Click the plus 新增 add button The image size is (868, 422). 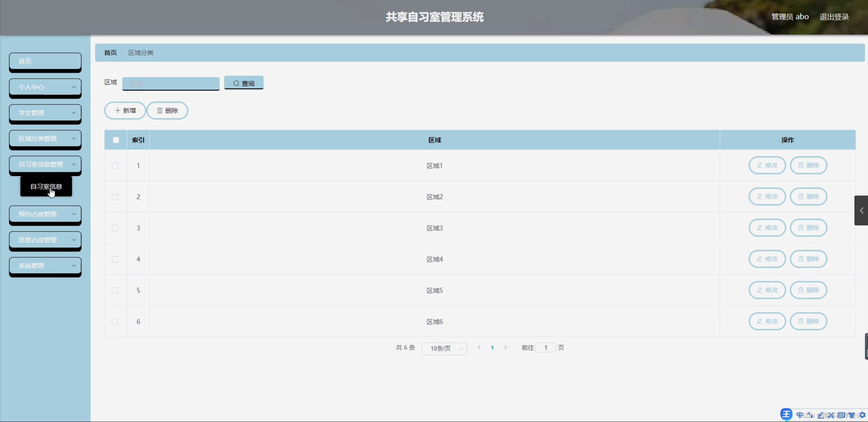pyautogui.click(x=125, y=110)
